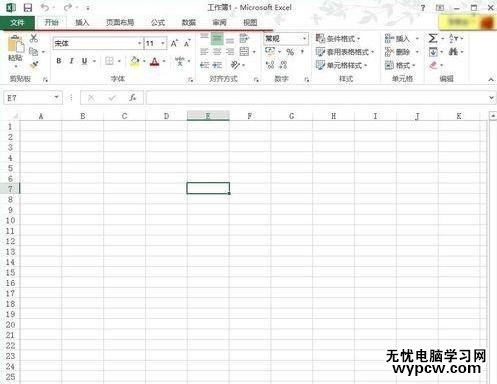Open Format as Table menu

(x=345, y=52)
